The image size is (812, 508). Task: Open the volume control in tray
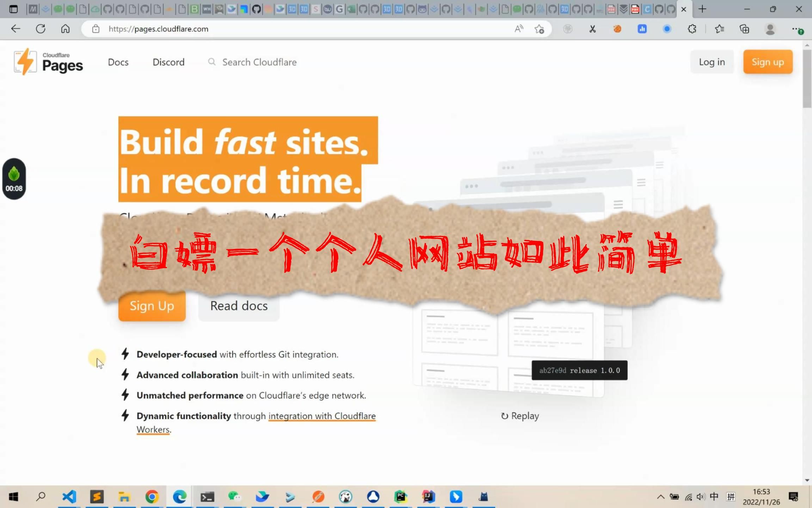[701, 497]
